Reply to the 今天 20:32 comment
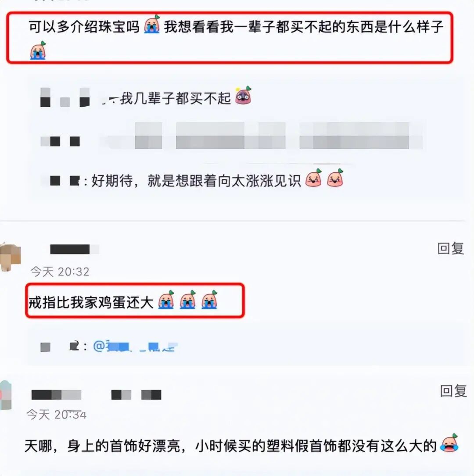Viewport: 474px width, 476px height. click(x=451, y=248)
